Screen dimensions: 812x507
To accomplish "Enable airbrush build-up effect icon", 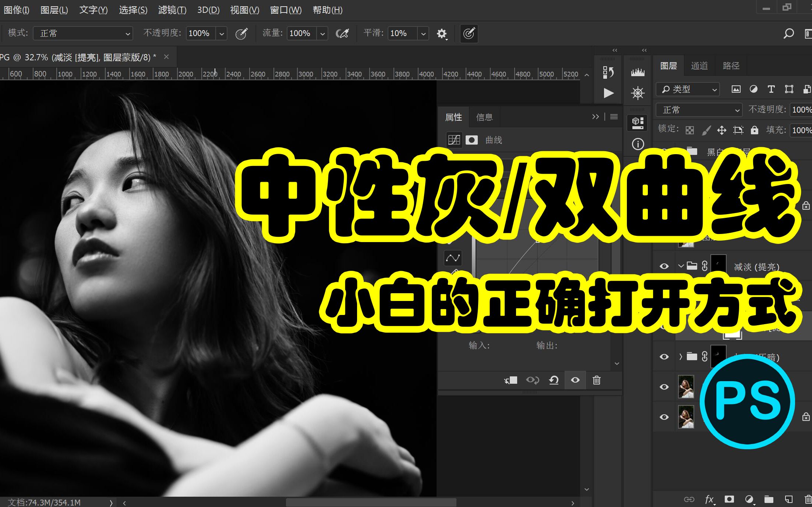I will click(342, 33).
